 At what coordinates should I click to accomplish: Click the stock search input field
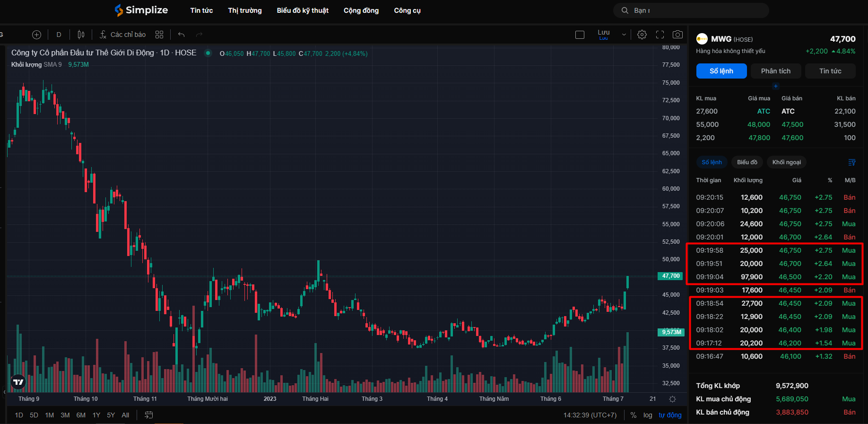pyautogui.click(x=695, y=10)
